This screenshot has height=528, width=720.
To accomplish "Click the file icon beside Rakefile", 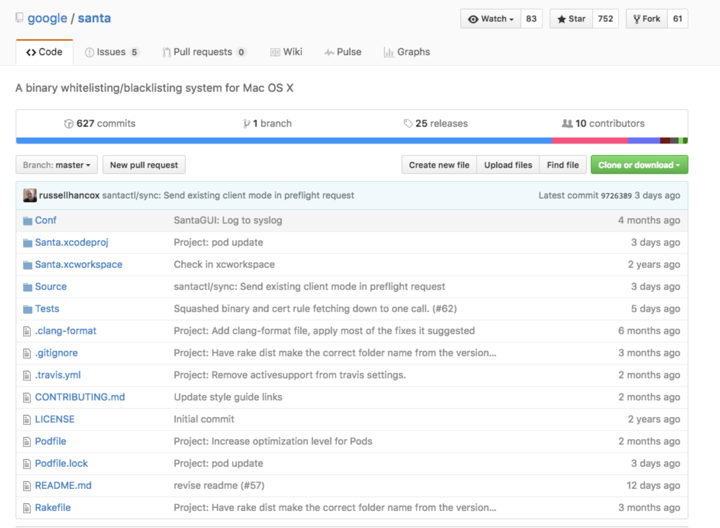I will (27, 507).
